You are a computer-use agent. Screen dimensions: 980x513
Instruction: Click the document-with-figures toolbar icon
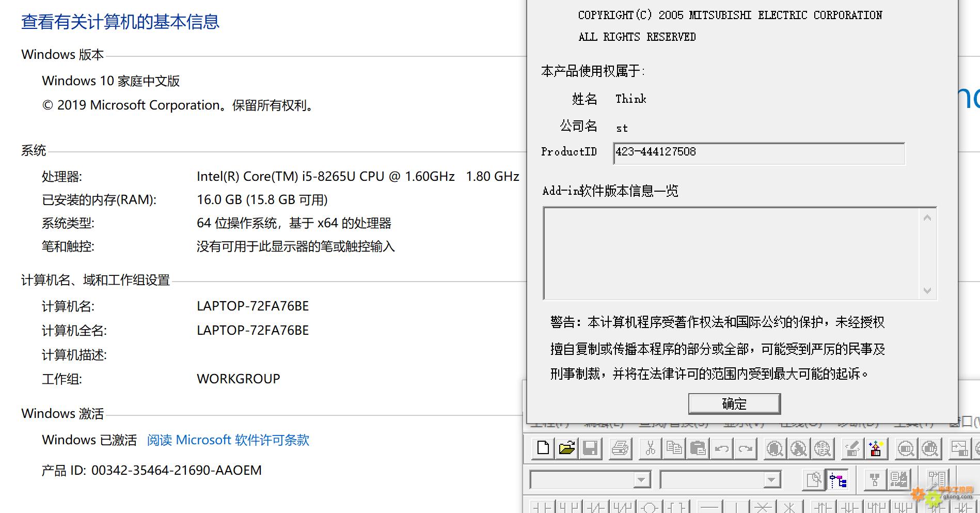pos(898,480)
